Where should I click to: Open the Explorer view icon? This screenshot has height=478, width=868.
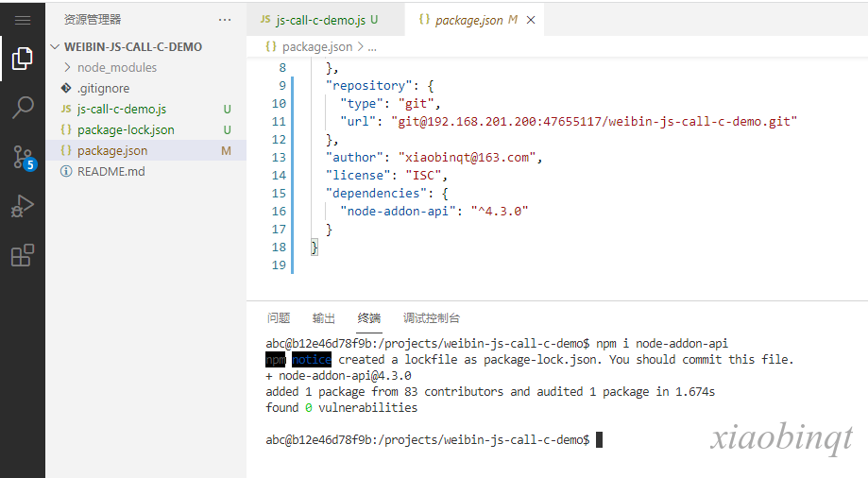23,59
